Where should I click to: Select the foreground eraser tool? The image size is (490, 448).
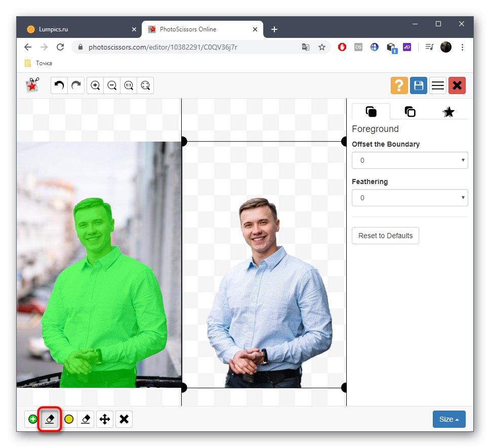(50, 419)
